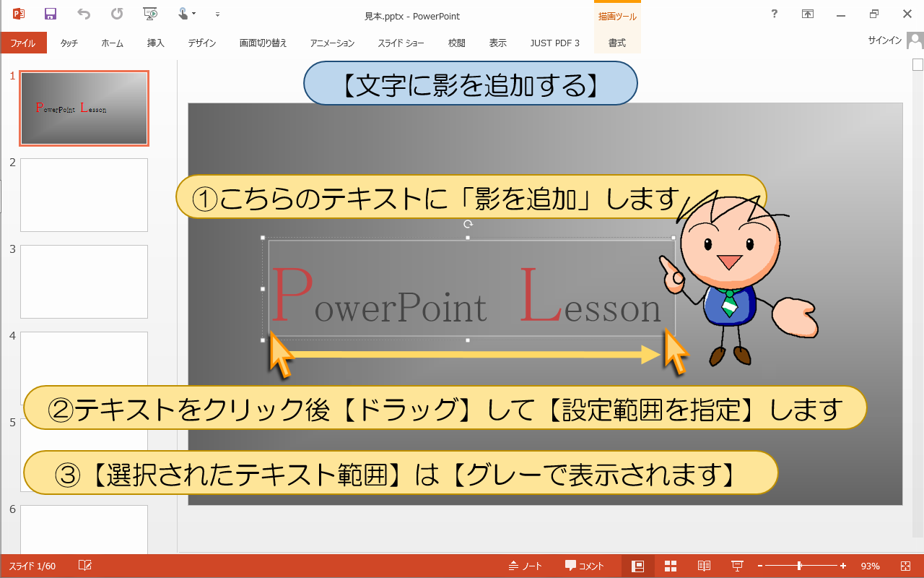Click the Undo arrow icon

pos(84,14)
